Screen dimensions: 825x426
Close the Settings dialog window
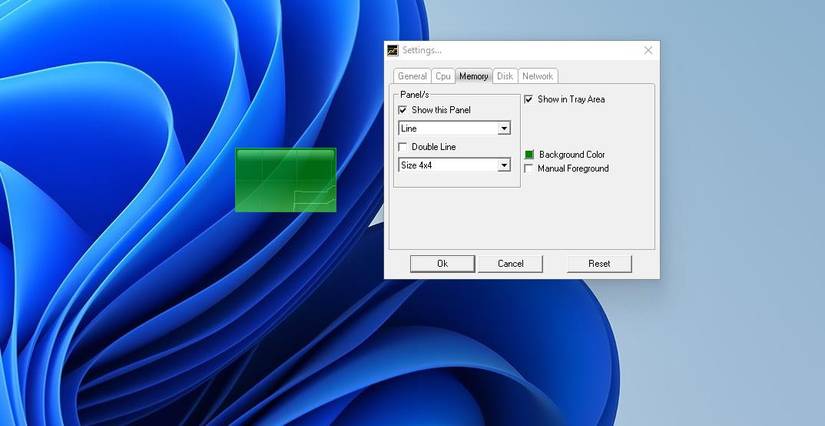pyautogui.click(x=648, y=50)
